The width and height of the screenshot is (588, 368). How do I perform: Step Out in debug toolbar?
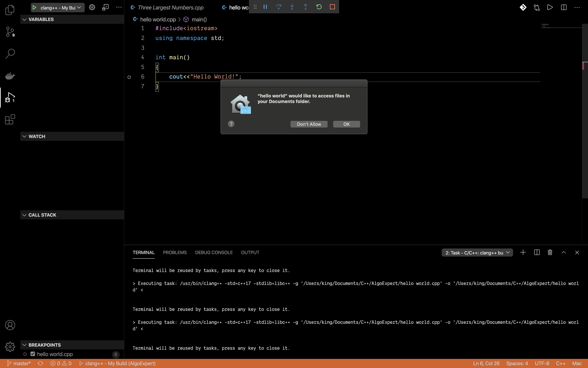point(305,7)
